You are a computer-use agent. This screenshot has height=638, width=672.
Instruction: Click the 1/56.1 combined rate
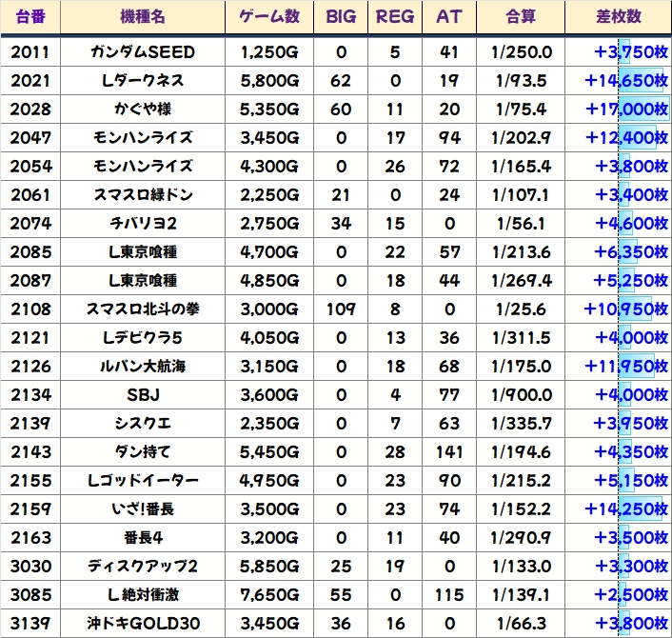[x=521, y=224]
